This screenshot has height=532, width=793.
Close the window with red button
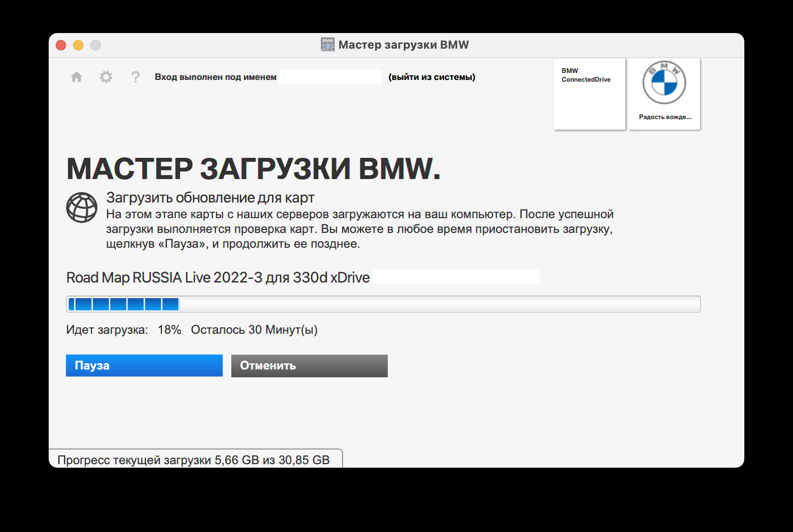pos(61,45)
